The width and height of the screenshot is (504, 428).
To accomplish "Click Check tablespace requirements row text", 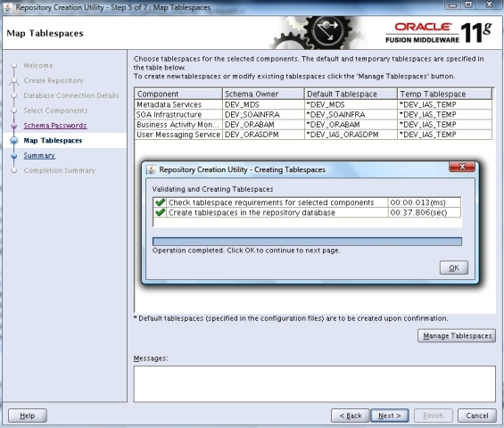I will (x=271, y=202).
